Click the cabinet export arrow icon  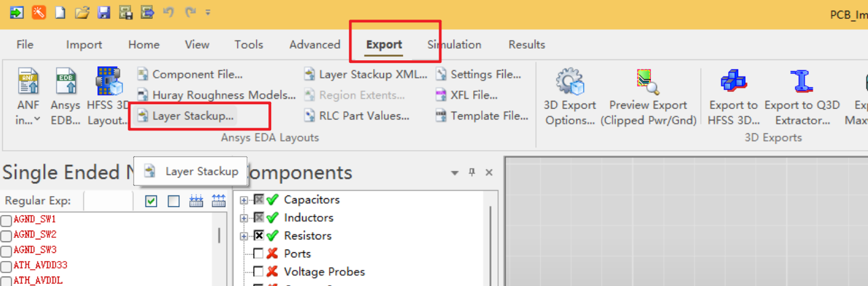[147, 12]
